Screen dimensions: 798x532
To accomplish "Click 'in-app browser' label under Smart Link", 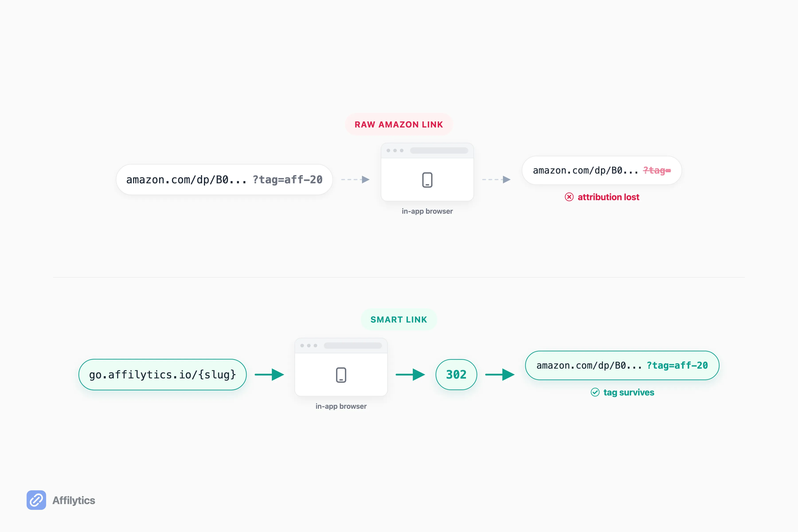I will 341,406.
